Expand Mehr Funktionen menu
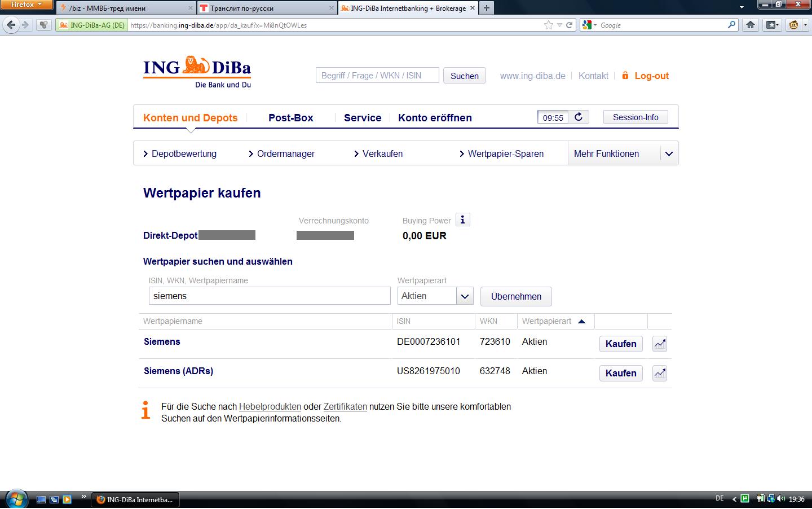The width and height of the screenshot is (812, 509). tap(669, 153)
